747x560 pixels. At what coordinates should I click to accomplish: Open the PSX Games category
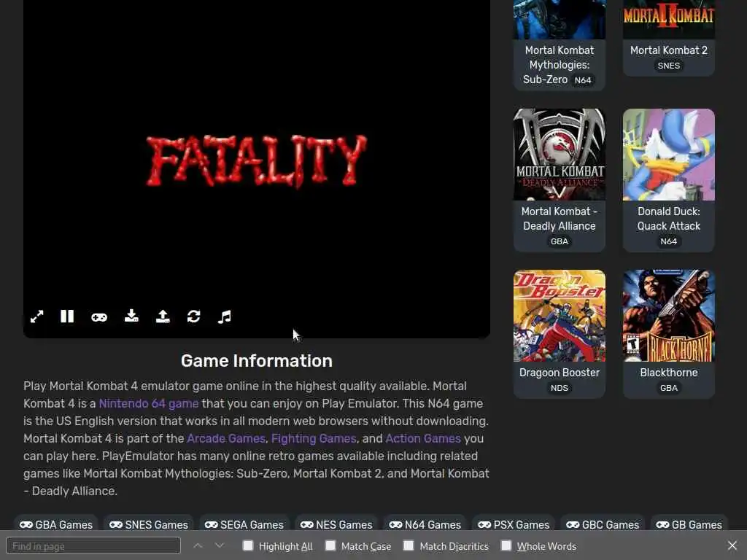[x=514, y=525]
